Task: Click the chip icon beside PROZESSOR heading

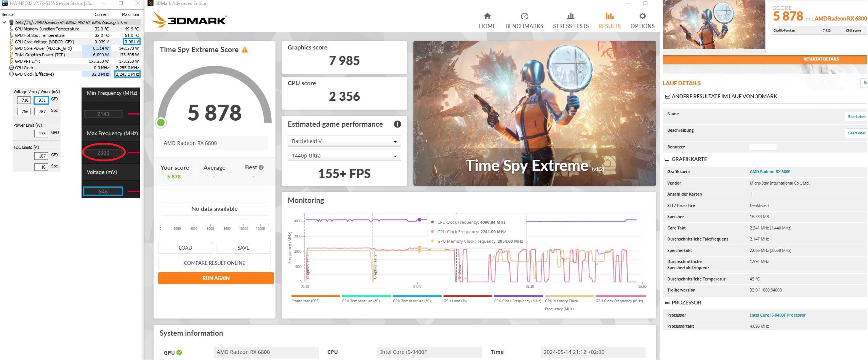Action: [667, 303]
